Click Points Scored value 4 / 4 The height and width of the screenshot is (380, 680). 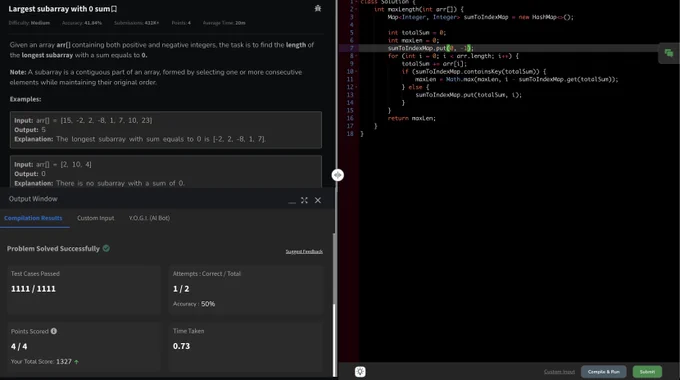pyautogui.click(x=19, y=347)
